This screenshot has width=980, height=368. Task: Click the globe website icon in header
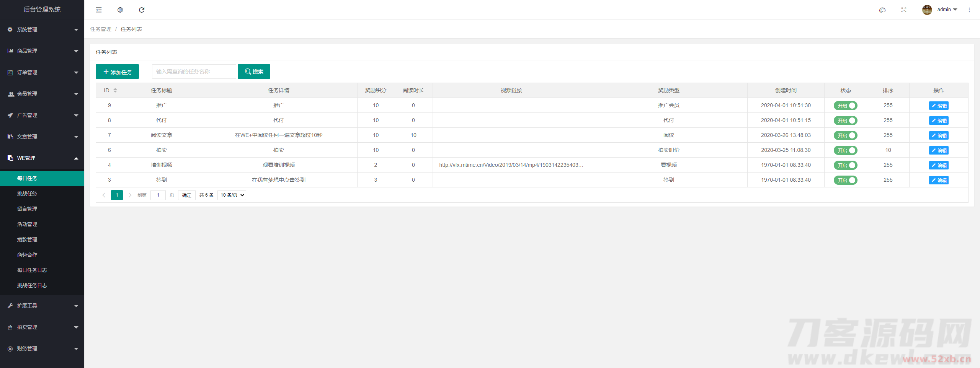pyautogui.click(x=120, y=10)
